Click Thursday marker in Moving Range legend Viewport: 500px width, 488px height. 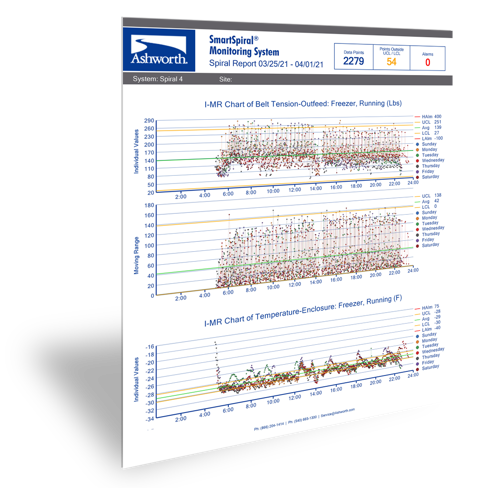pyautogui.click(x=417, y=235)
